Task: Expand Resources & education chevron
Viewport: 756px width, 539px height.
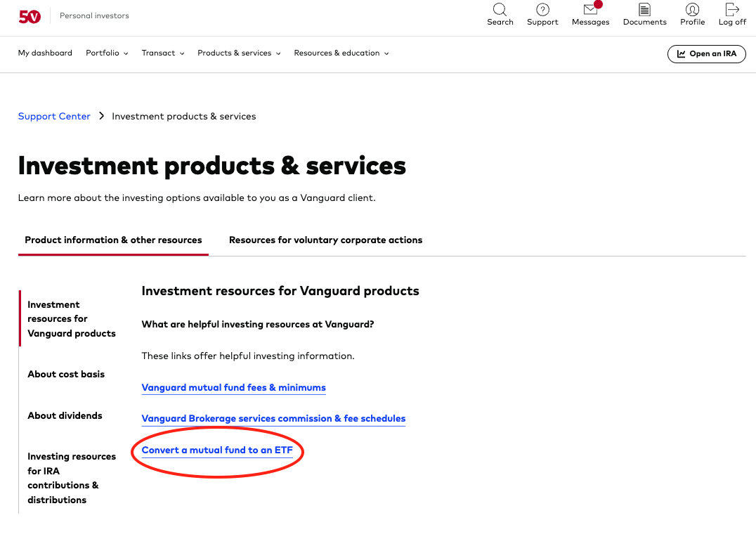Action: (x=386, y=53)
